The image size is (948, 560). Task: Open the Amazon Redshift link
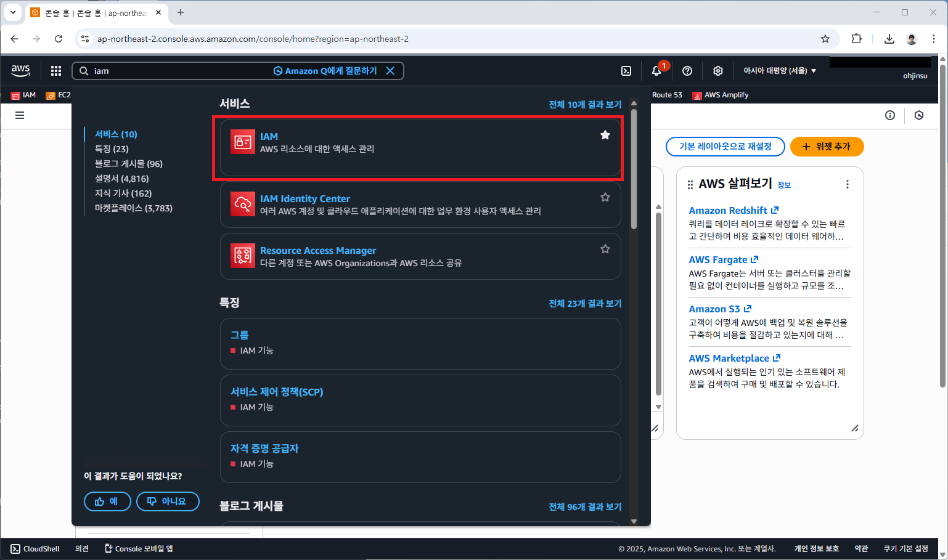point(729,210)
